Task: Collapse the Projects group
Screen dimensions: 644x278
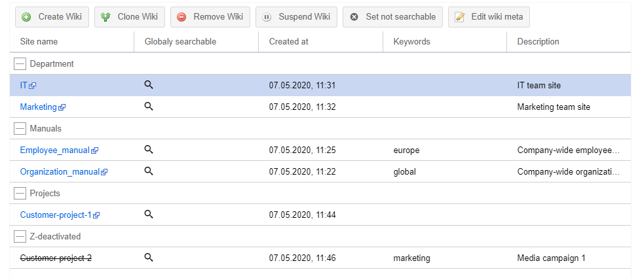Action: click(x=20, y=194)
